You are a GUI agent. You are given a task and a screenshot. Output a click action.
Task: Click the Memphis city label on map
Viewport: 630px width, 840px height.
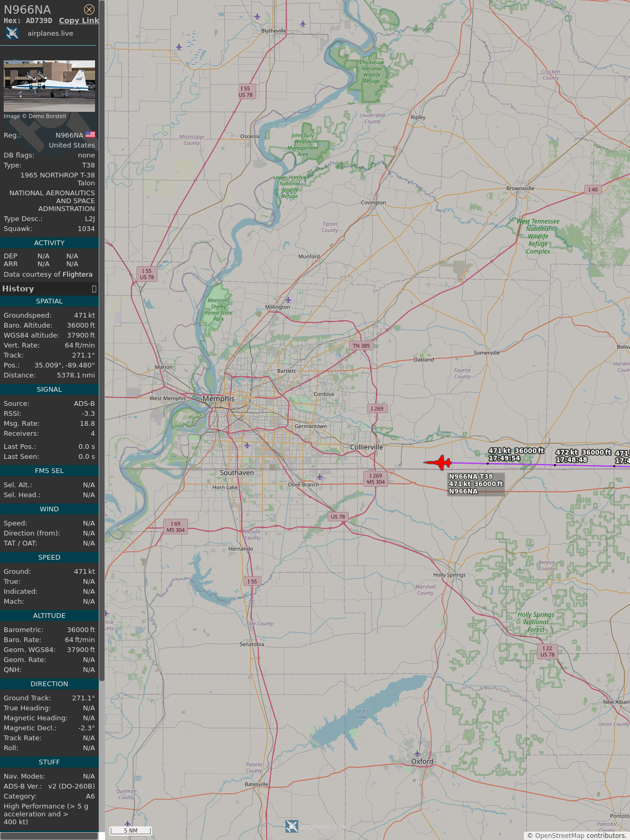[218, 399]
